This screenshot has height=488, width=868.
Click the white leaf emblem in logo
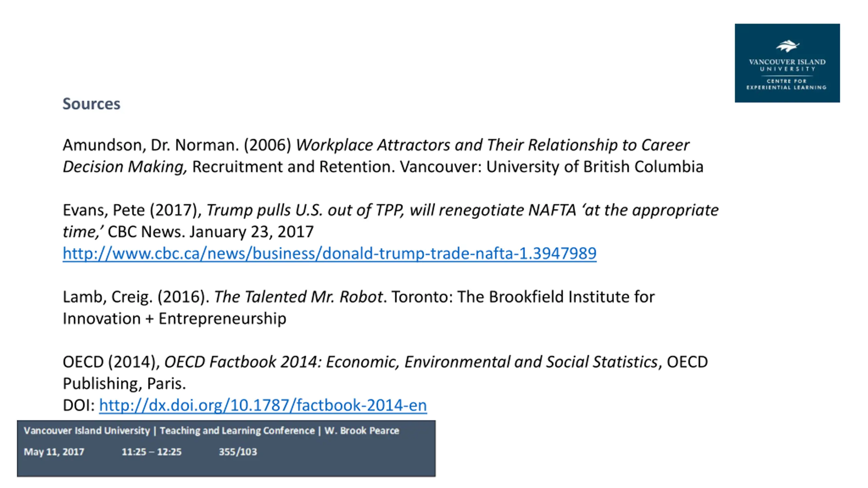tap(787, 46)
